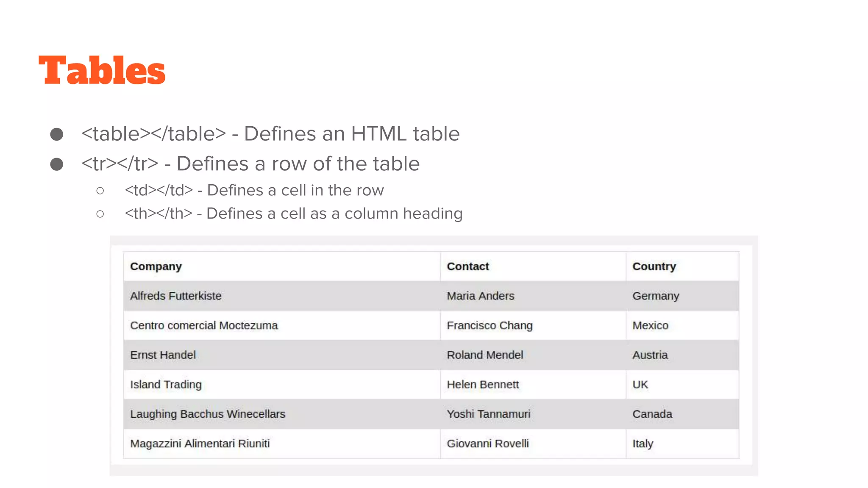Select the '<tr></tr> - Defines a row' bullet
This screenshot has width=868, height=488.
250,164
